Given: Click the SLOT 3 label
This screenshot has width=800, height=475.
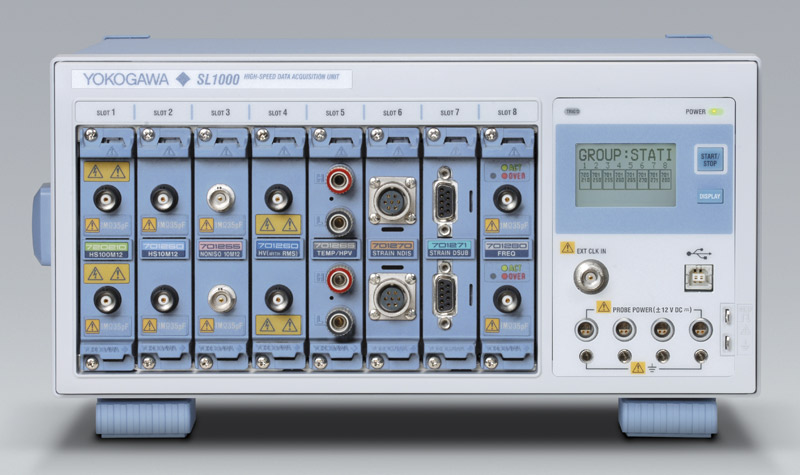Looking at the screenshot, I should coord(220,112).
